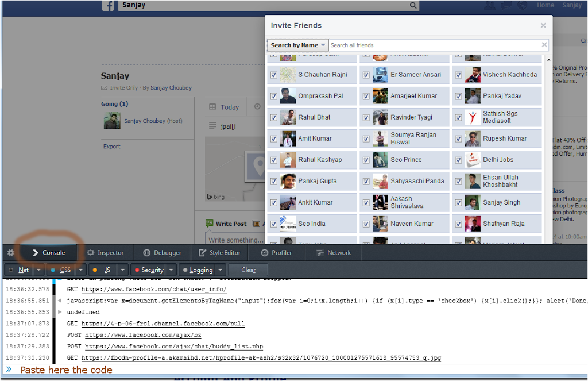Click the search magnifier icon in Facebook bar
The height and width of the screenshot is (381, 588).
413,6
